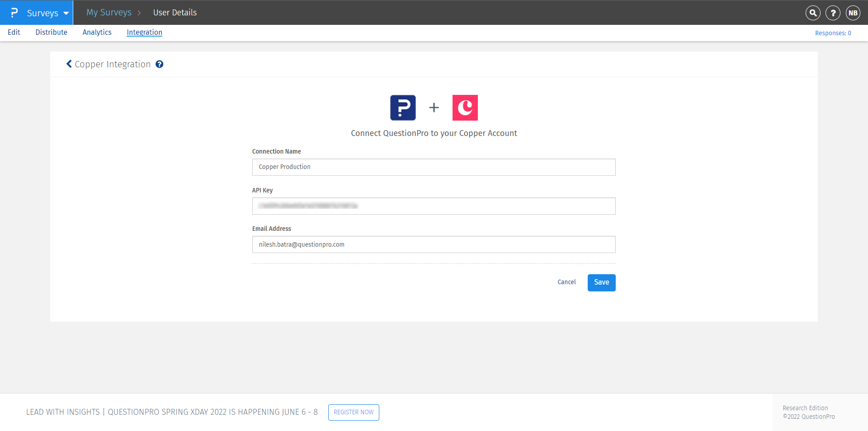868x431 pixels.
Task: Click inside the Connection Name field
Action: point(434,167)
